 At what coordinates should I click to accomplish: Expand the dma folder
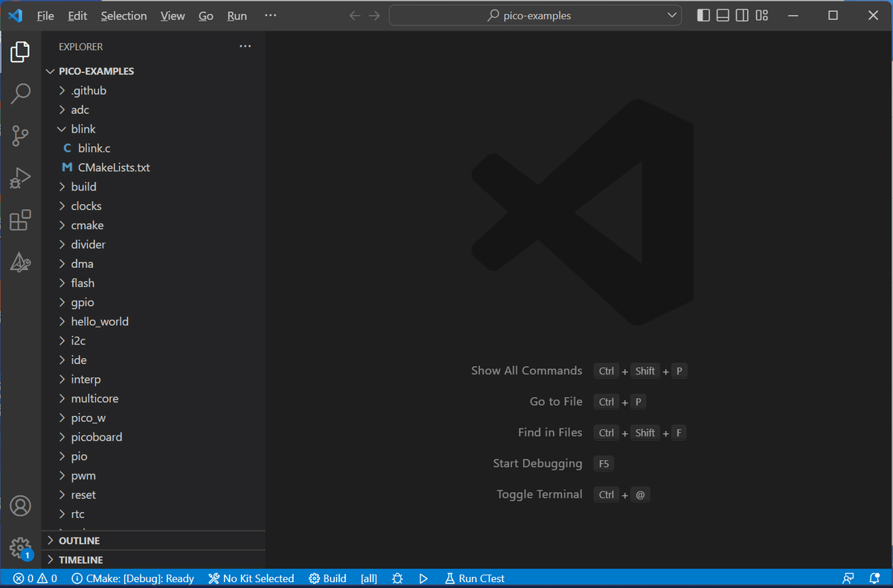[x=153, y=264]
